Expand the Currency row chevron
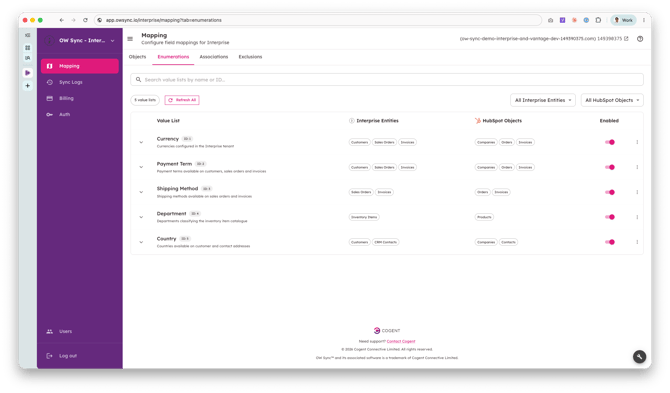The width and height of the screenshot is (670, 393). [x=141, y=142]
